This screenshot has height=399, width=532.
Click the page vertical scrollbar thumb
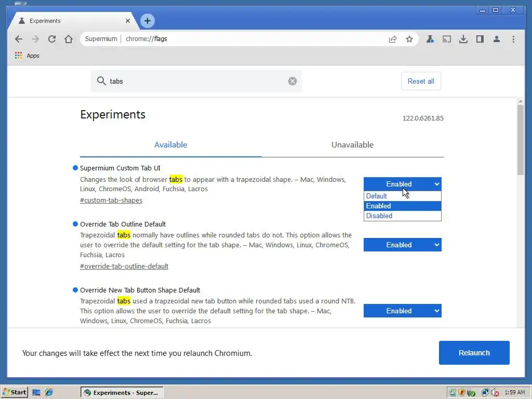(x=521, y=140)
